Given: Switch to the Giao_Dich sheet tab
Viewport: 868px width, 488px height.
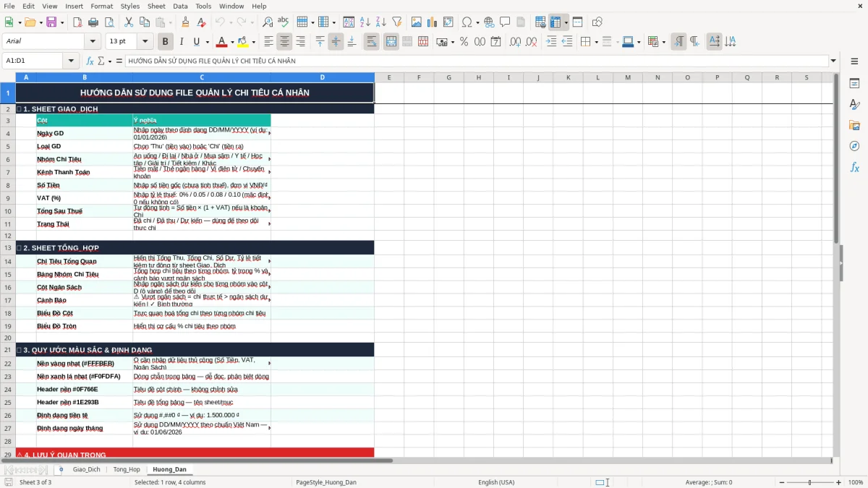Looking at the screenshot, I should pyautogui.click(x=87, y=469).
